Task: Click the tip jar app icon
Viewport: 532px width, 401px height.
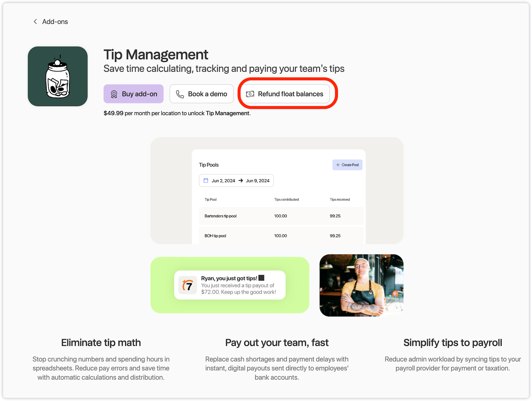Action: click(x=58, y=76)
